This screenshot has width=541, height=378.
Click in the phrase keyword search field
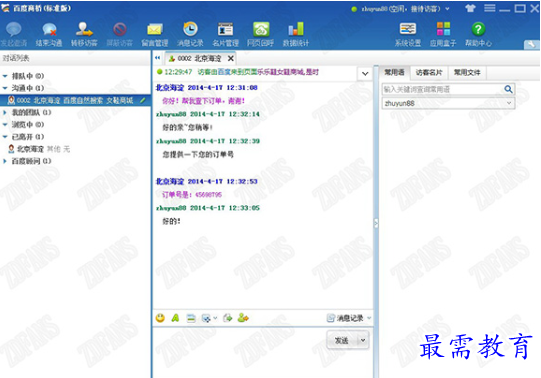tap(443, 89)
